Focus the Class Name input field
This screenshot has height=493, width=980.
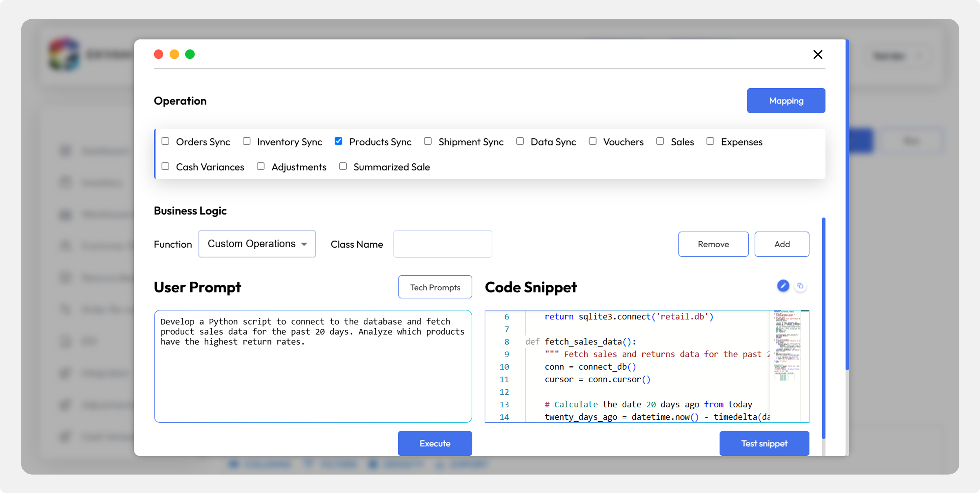[442, 244]
